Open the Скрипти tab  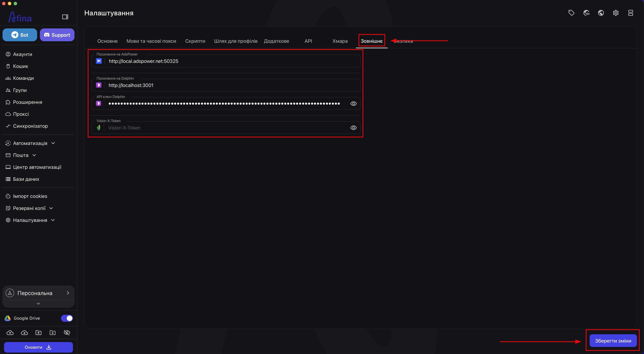[x=195, y=41]
